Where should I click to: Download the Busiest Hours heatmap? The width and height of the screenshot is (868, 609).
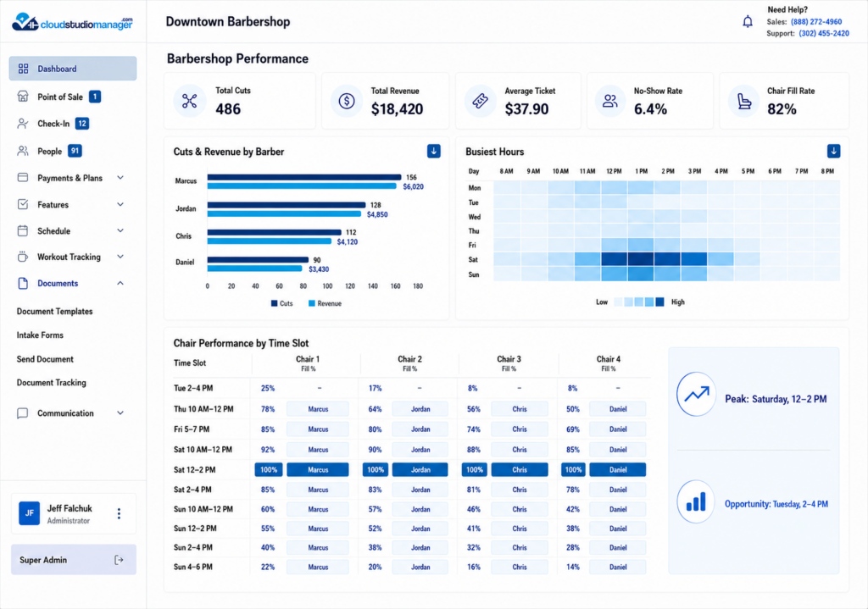click(x=833, y=151)
